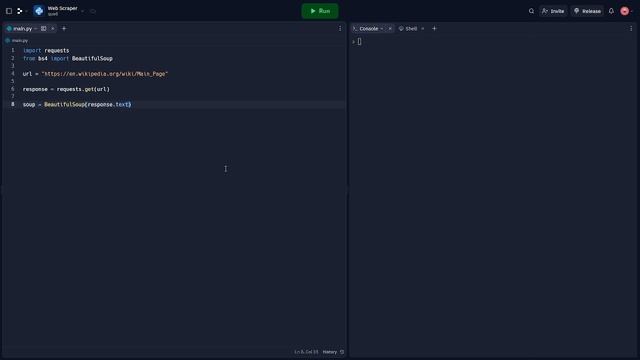Open the editor pane three-dot menu
Viewport: 640px width, 360px height.
pyautogui.click(x=340, y=29)
